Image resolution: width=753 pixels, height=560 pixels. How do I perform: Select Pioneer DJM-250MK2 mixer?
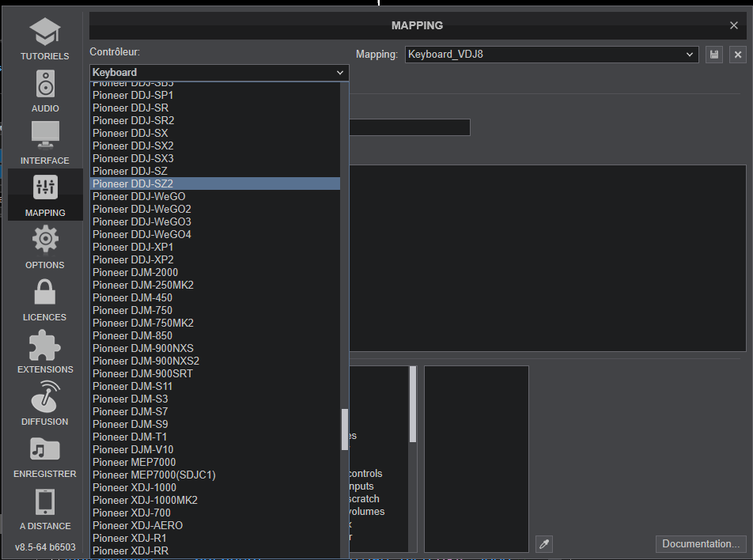214,285
